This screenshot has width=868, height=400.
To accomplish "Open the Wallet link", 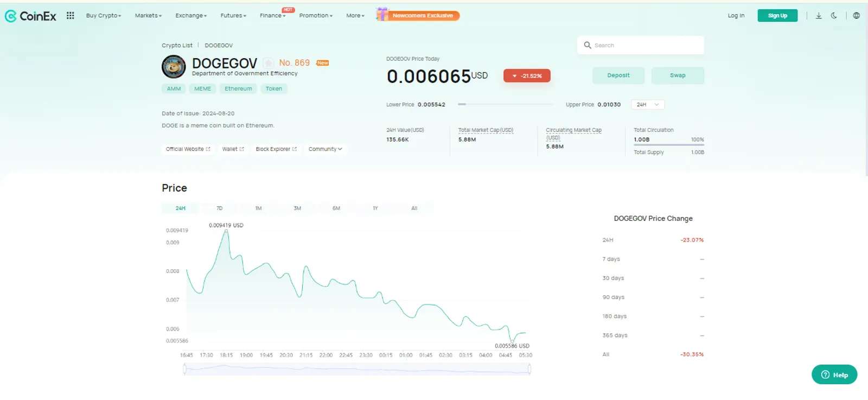I will click(233, 149).
